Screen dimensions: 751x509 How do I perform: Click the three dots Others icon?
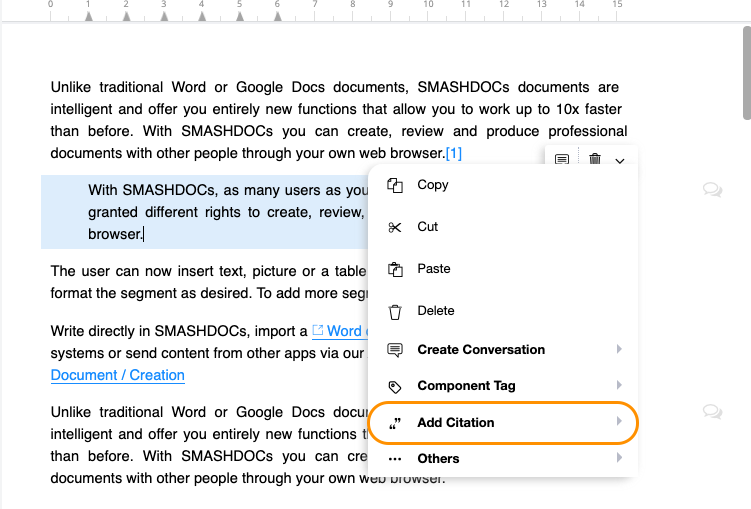pyautogui.click(x=395, y=459)
